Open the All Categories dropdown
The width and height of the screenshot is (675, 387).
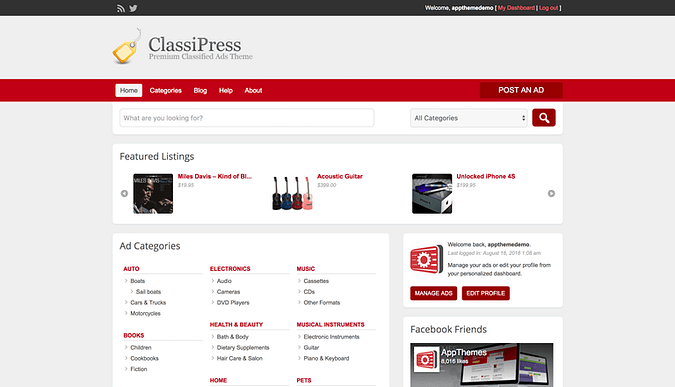[x=469, y=118]
